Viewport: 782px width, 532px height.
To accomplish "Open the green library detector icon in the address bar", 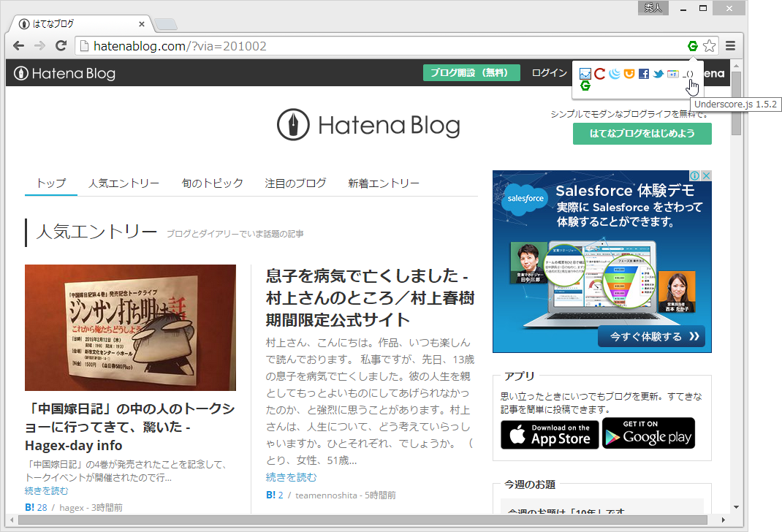I will [x=692, y=45].
